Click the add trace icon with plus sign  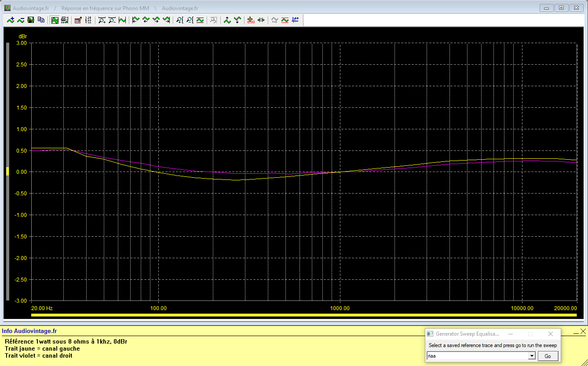(11, 20)
